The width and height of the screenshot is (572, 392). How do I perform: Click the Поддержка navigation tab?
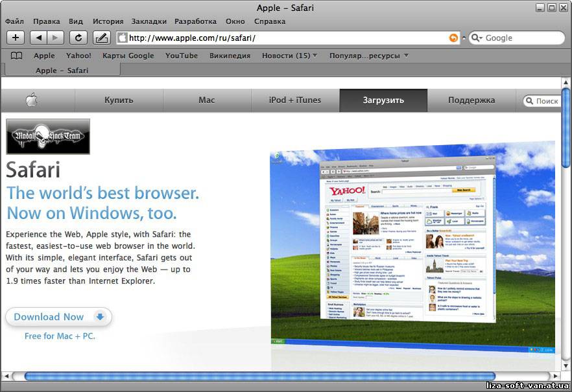471,100
